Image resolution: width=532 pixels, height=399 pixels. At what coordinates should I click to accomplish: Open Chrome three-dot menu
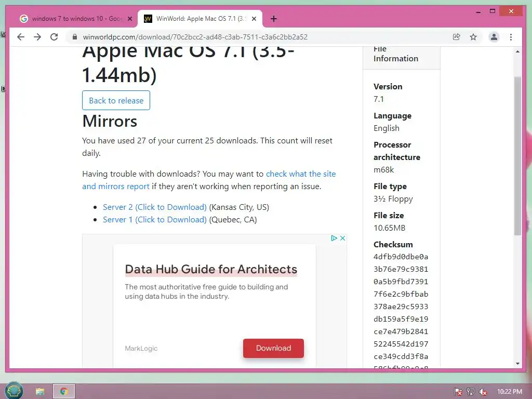coord(511,37)
